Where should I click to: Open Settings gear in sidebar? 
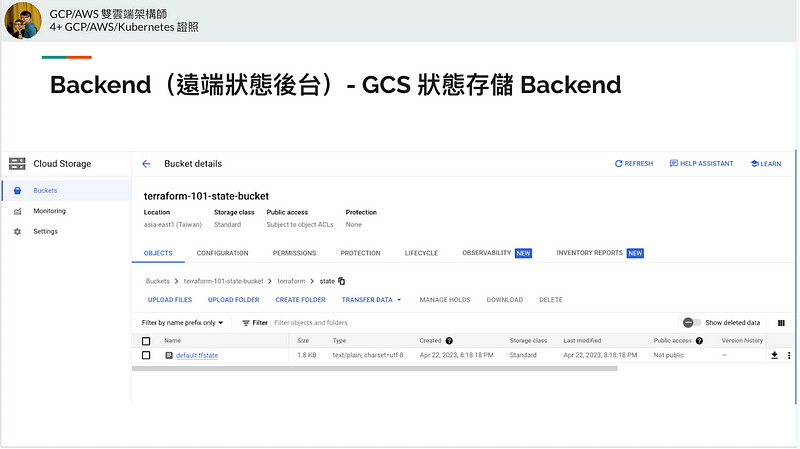pyautogui.click(x=17, y=232)
